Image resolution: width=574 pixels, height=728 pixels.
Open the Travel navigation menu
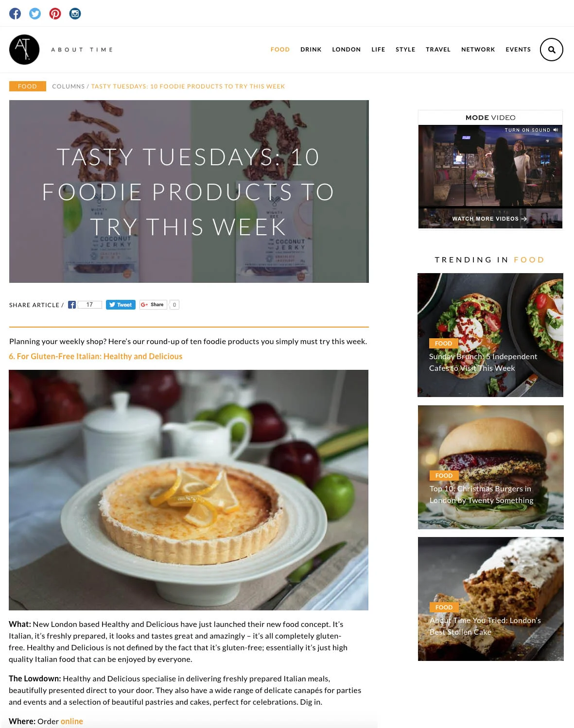[438, 50]
